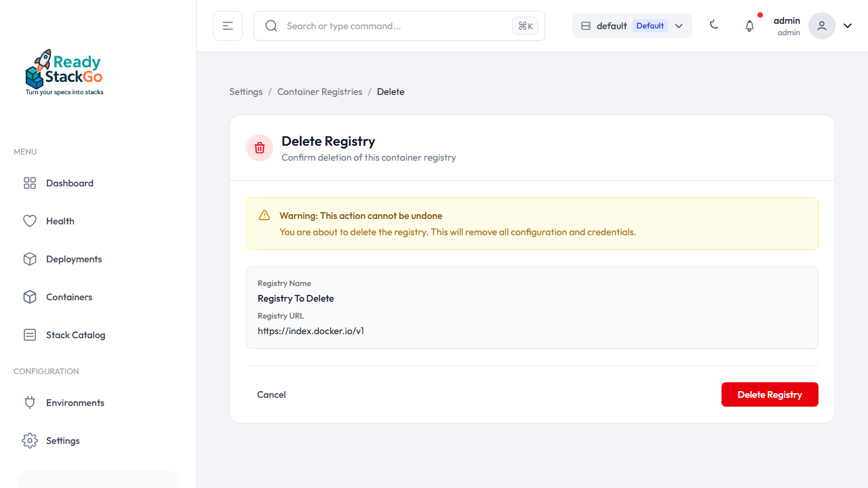Viewport: 868px width, 488px height.
Task: Click the ⌘K shortcut badge
Action: (525, 26)
